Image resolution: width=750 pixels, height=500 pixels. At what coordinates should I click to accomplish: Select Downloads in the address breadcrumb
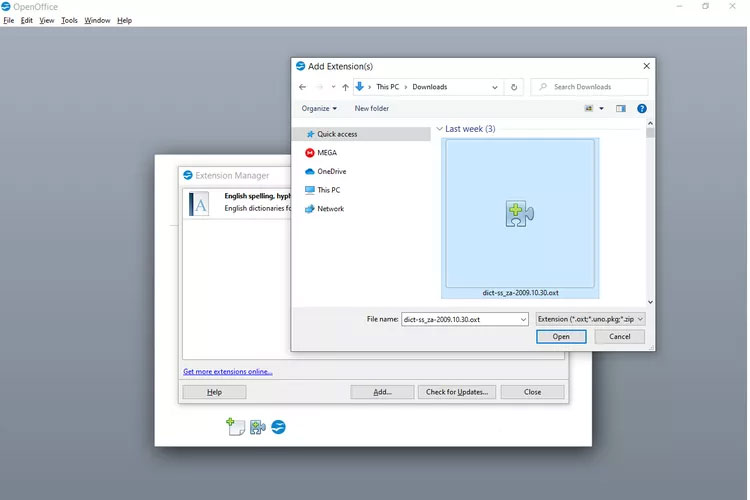point(430,87)
